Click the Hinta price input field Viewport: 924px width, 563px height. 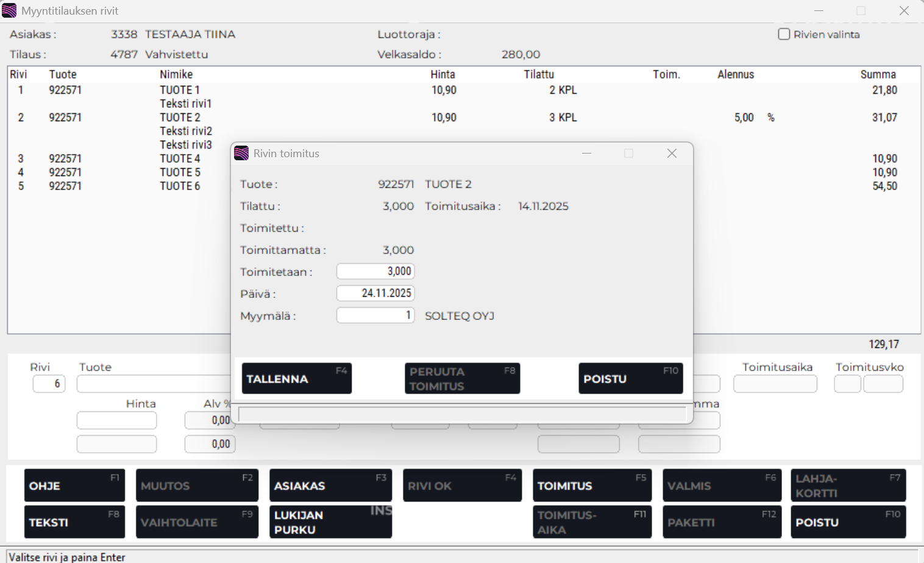[x=116, y=420]
